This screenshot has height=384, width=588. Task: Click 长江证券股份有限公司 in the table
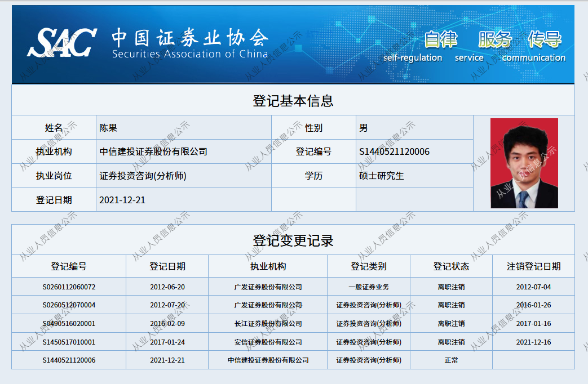click(268, 323)
